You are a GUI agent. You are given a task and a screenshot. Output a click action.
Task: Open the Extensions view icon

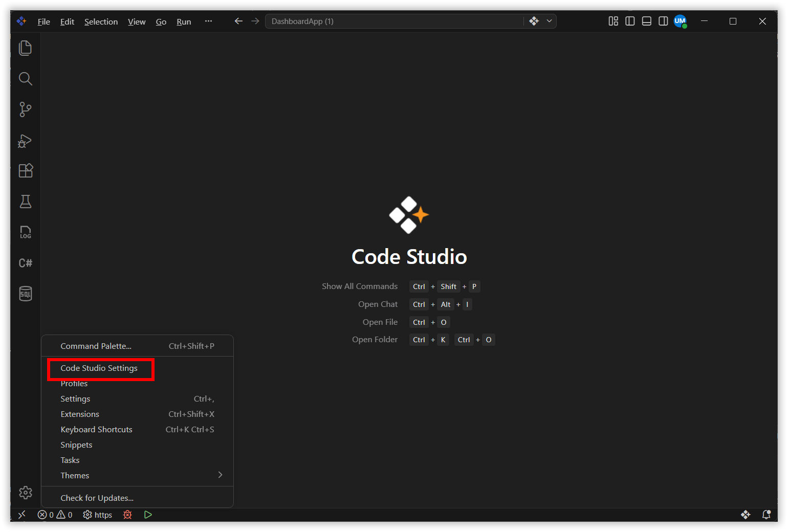point(25,171)
